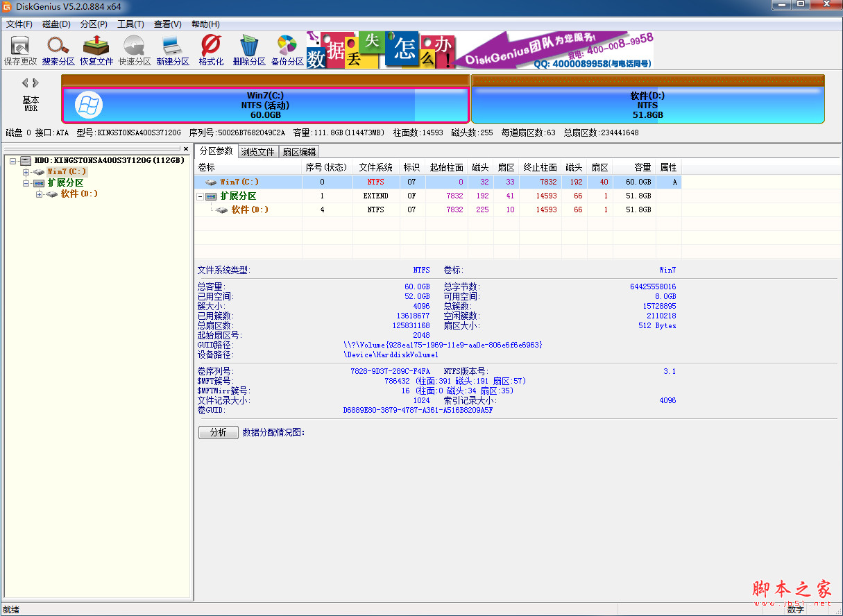843x616 pixels.
Task: Click drive icon beside 软件(D:) in tree
Action: (x=52, y=194)
